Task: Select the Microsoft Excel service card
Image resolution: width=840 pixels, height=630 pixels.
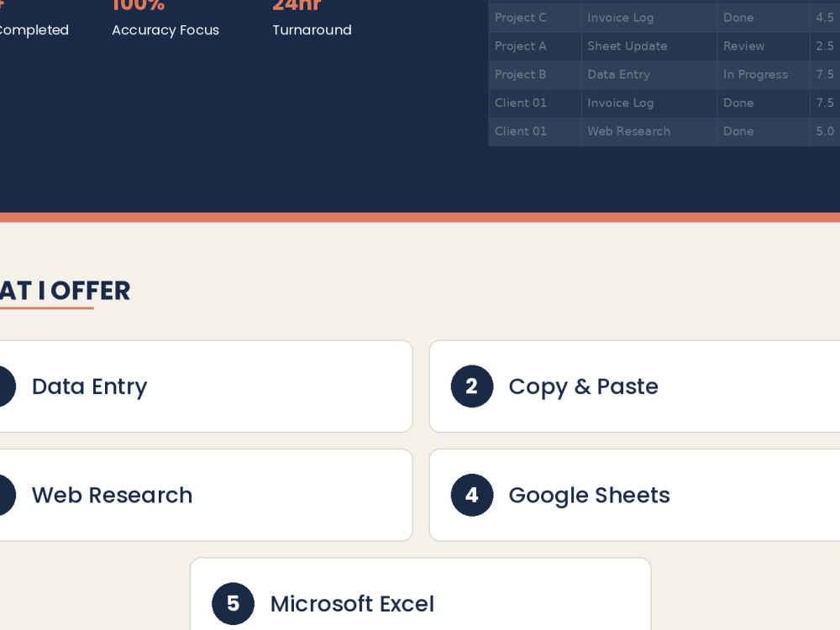Action: 421,594
